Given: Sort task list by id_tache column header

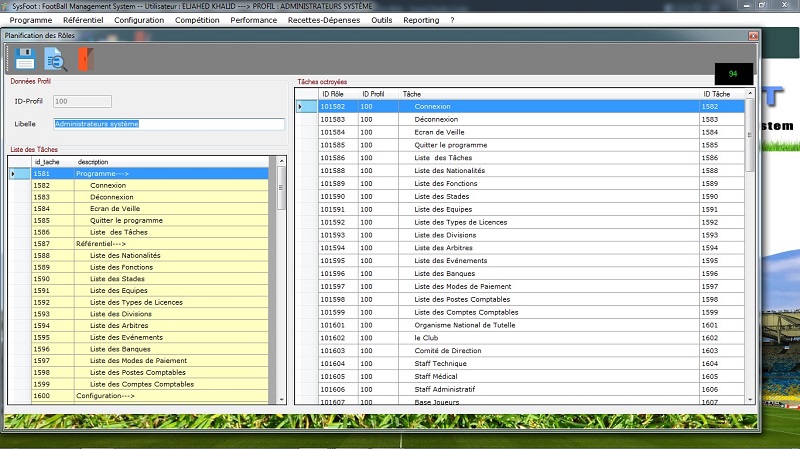Looking at the screenshot, I should 53,162.
